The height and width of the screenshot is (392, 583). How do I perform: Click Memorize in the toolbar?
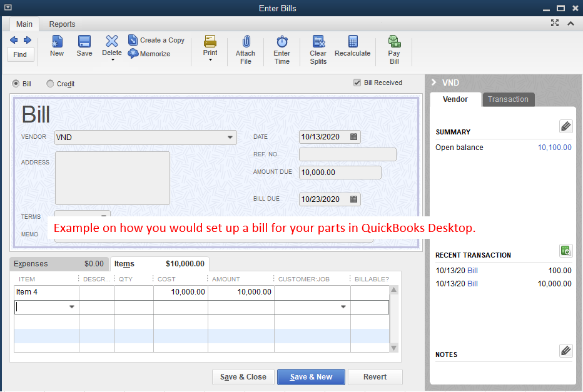149,54
